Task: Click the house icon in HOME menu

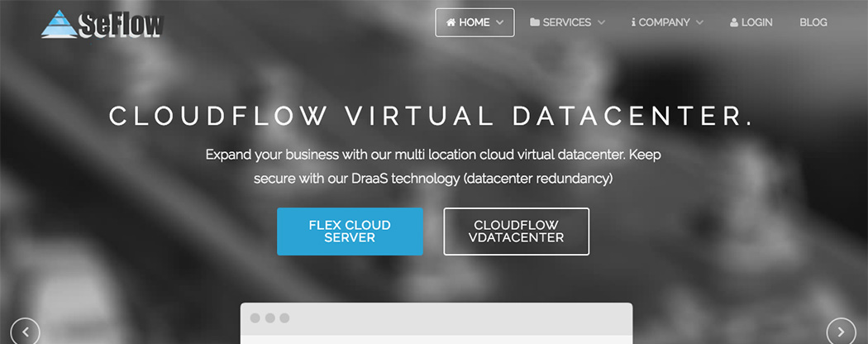Action: (451, 22)
